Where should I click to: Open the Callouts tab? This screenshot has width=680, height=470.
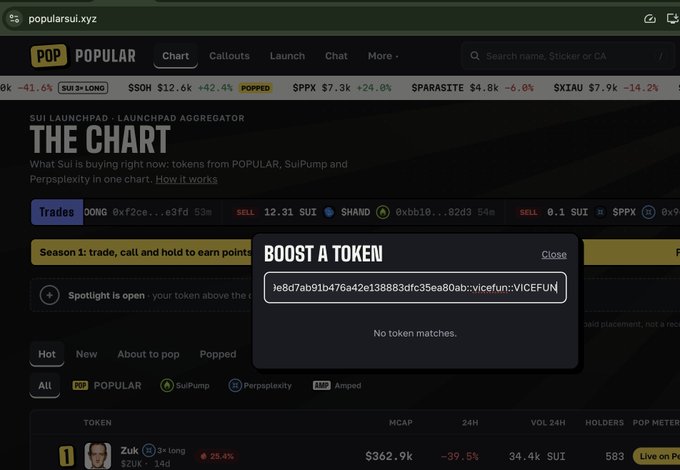(x=229, y=56)
